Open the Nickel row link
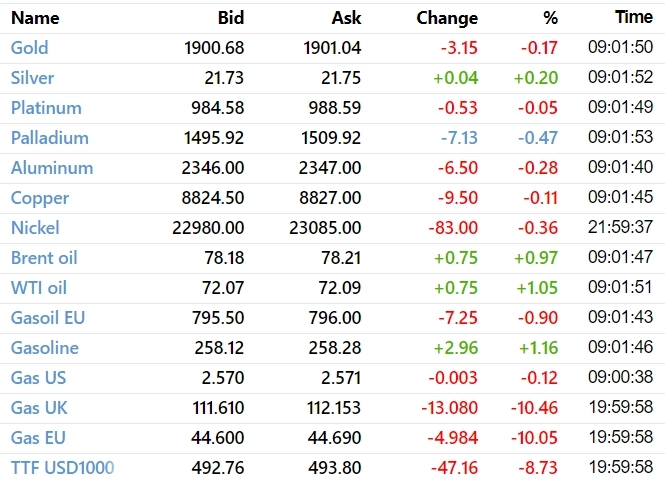Screen dimensions: 665x487 click(x=35, y=228)
